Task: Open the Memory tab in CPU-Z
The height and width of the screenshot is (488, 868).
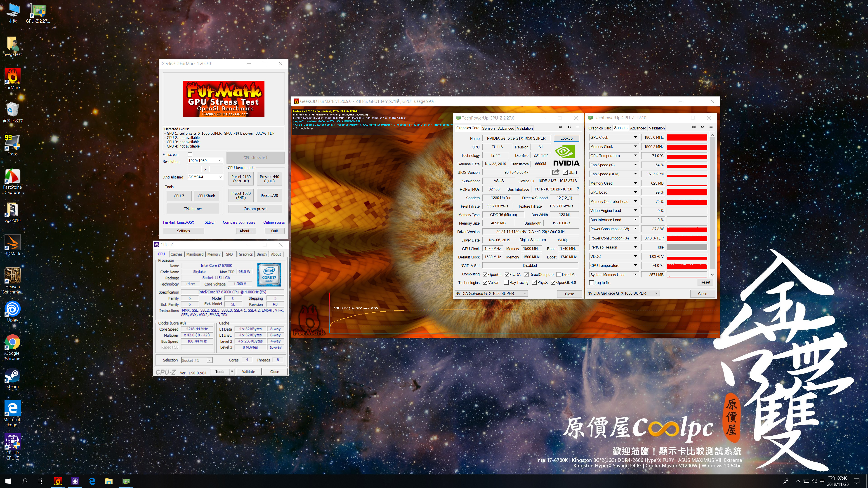Action: coord(214,254)
